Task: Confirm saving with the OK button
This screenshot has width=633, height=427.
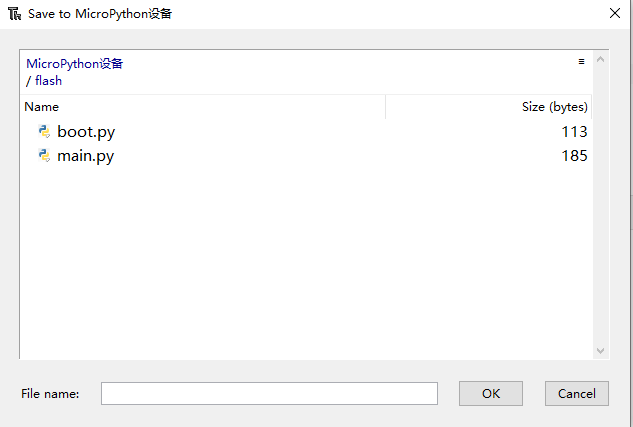Action: (x=491, y=394)
